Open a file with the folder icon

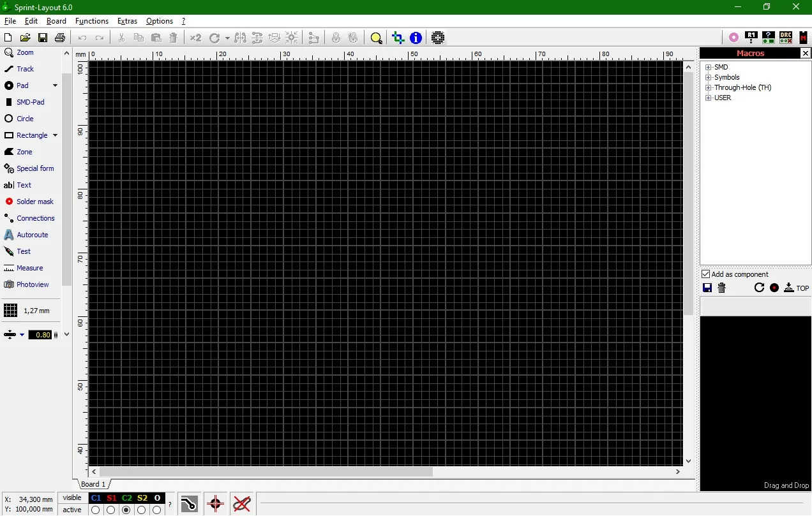pyautogui.click(x=26, y=38)
